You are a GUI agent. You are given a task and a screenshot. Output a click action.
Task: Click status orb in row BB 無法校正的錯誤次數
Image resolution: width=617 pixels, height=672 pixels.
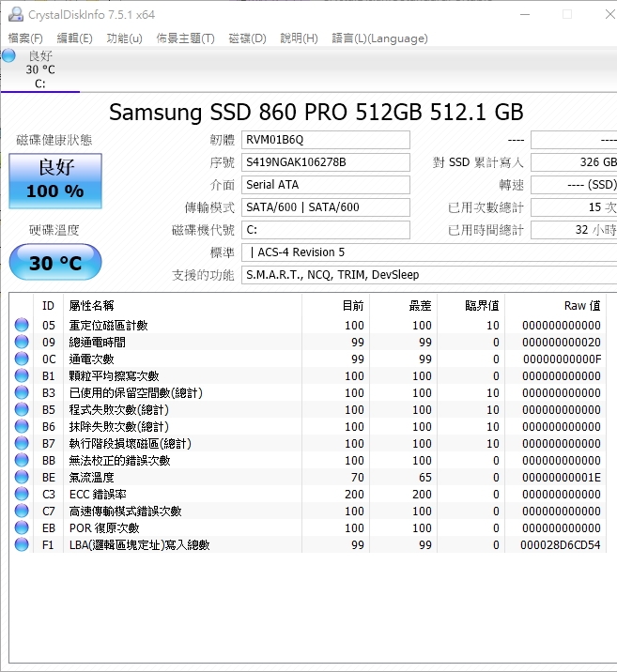22,460
